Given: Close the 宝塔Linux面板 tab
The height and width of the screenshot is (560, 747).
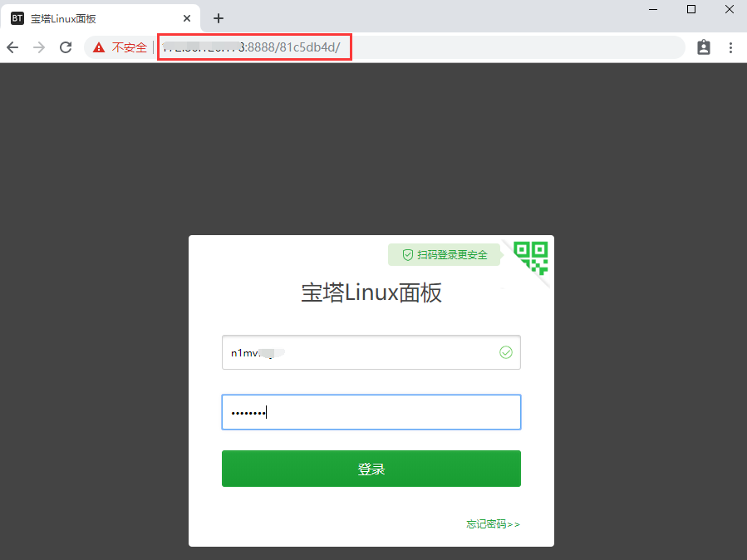Looking at the screenshot, I should point(187,18).
